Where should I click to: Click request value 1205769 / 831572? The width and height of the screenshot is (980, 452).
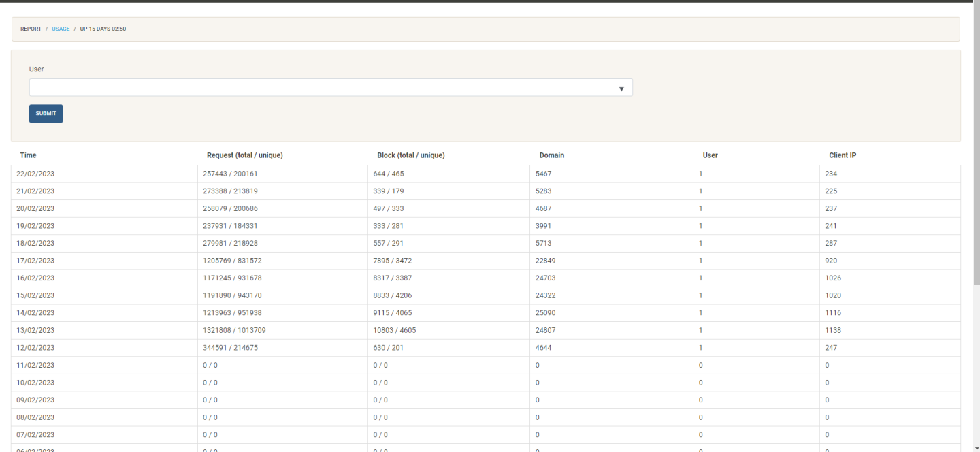tap(232, 261)
